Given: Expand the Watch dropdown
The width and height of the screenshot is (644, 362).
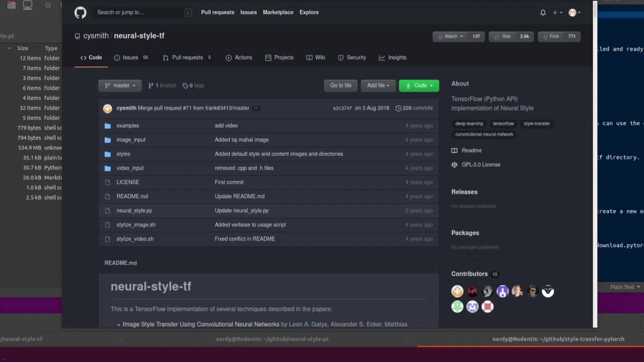Looking at the screenshot, I should tap(450, 37).
